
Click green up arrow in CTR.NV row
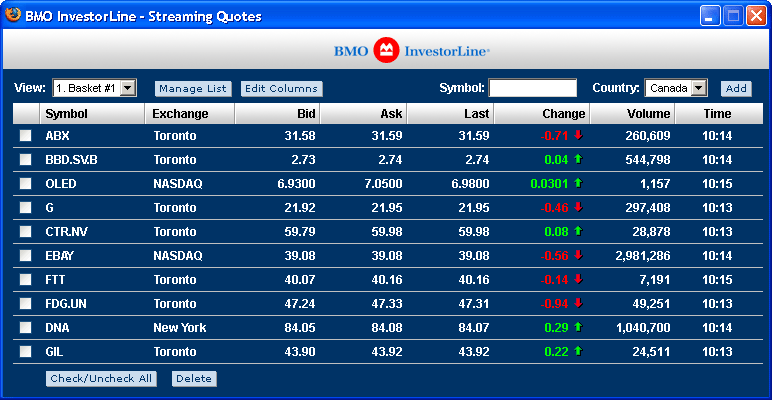579,232
